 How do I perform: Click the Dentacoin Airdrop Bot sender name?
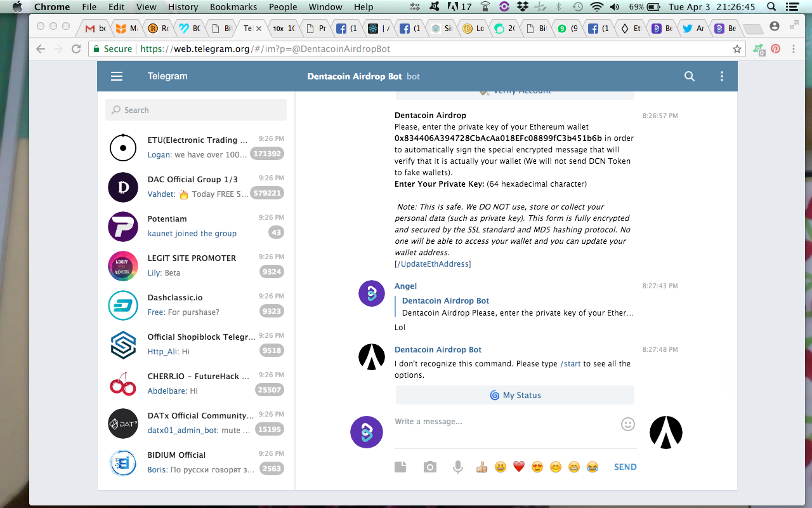(438, 350)
